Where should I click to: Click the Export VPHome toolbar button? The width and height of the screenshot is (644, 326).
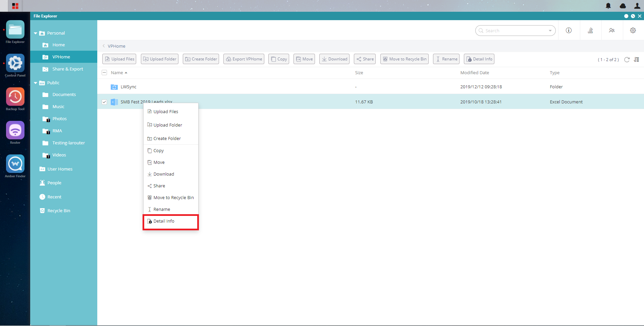pos(244,59)
